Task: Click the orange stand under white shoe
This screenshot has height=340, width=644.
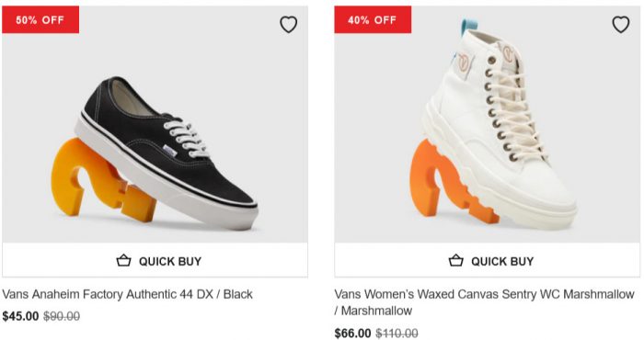Action: 443,183
